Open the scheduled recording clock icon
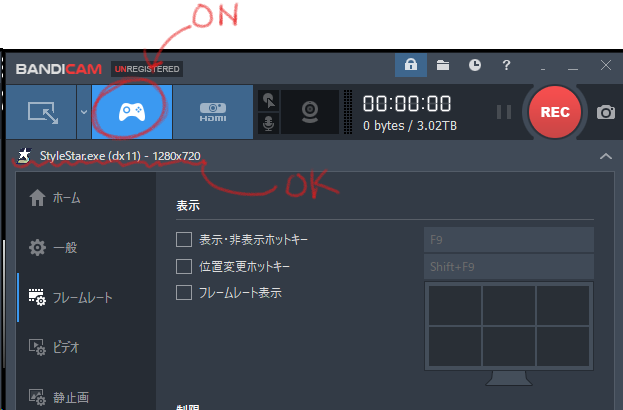Screen dimensions: 623x410 click(x=475, y=65)
